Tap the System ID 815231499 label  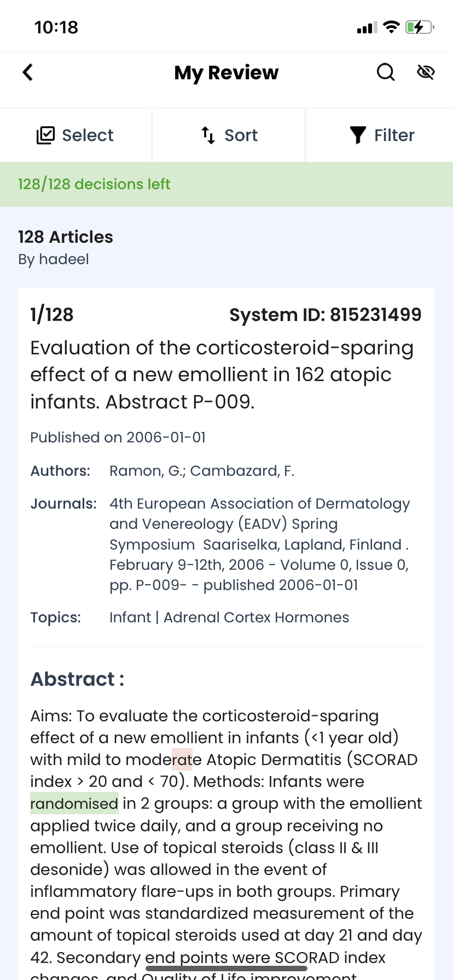click(x=326, y=314)
